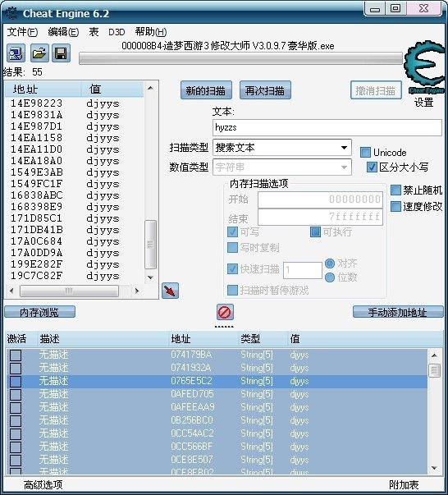The width and height of the screenshot is (448, 495).
Task: Click the open file folder icon
Action: 39,53
